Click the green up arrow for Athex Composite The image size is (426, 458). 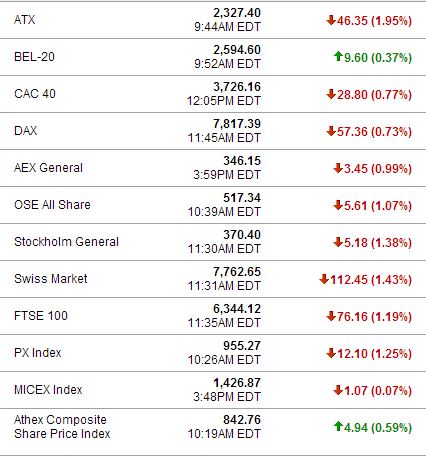coord(338,426)
